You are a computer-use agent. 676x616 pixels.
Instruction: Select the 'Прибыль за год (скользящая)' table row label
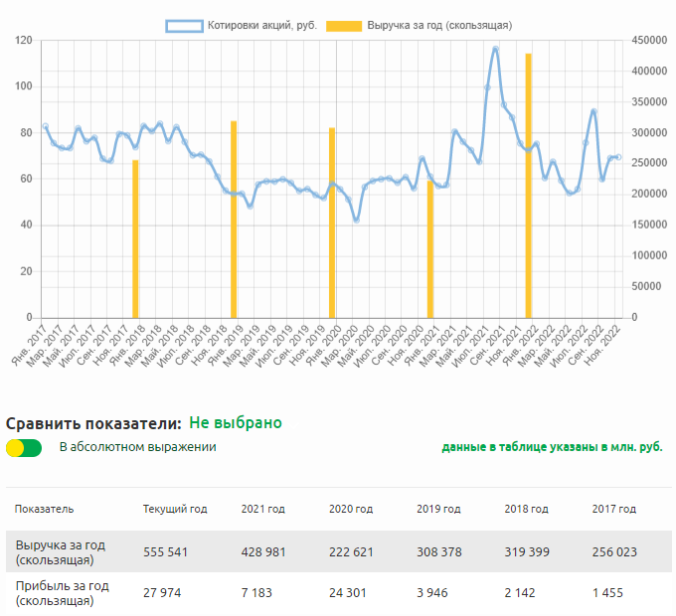pyautogui.click(x=60, y=593)
